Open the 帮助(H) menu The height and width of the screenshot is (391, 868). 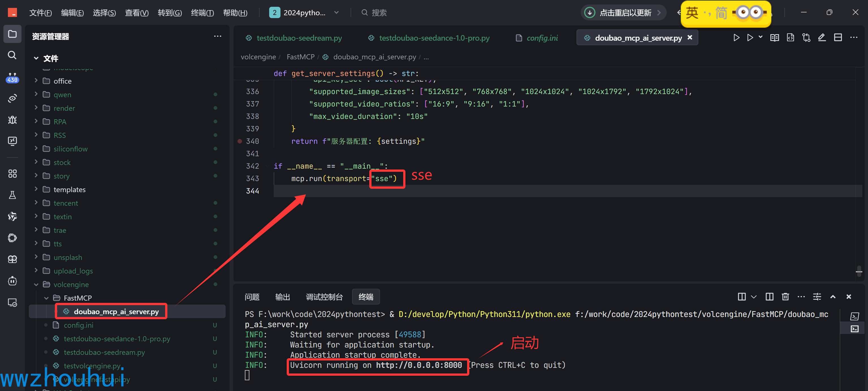pyautogui.click(x=235, y=13)
